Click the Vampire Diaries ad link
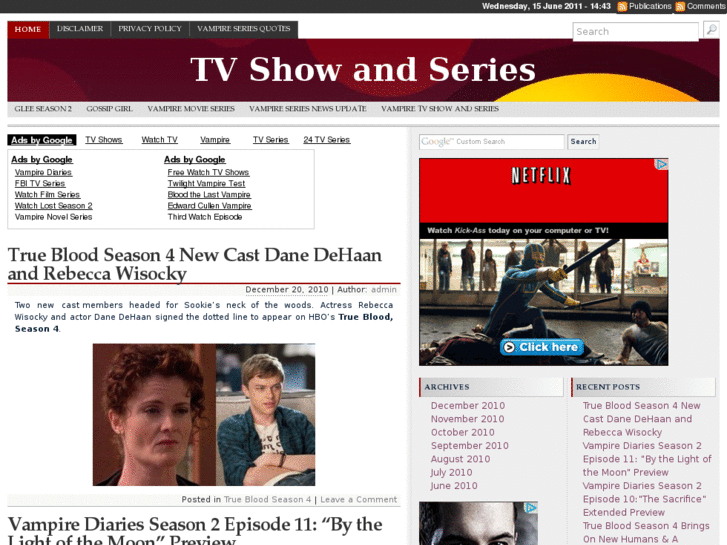Image resolution: width=727 pixels, height=545 pixels. (x=43, y=173)
